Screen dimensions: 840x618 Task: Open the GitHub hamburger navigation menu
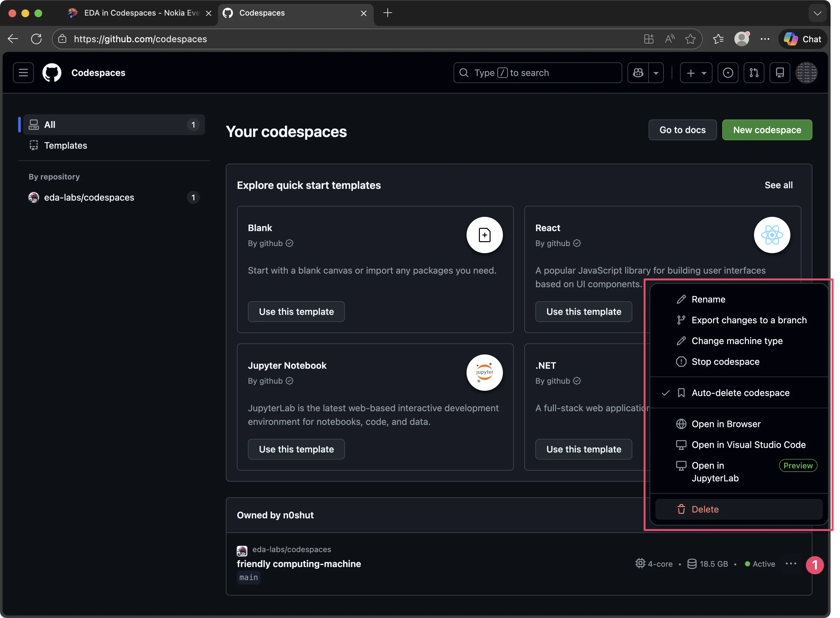point(23,73)
